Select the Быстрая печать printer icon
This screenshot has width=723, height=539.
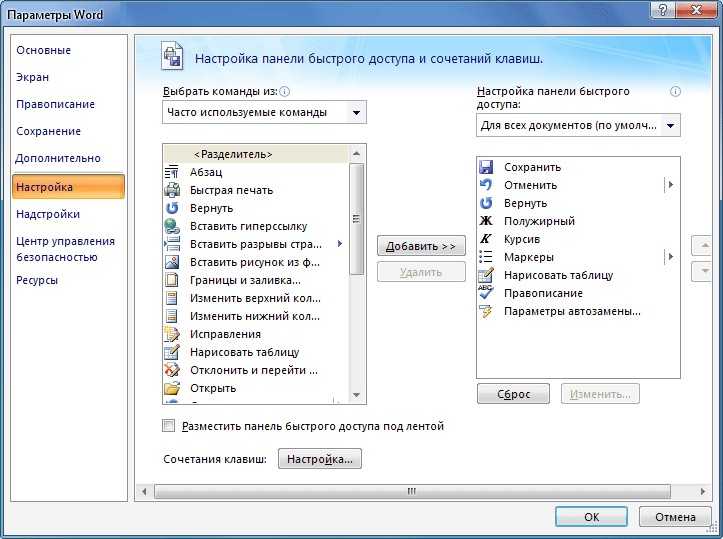pos(172,190)
